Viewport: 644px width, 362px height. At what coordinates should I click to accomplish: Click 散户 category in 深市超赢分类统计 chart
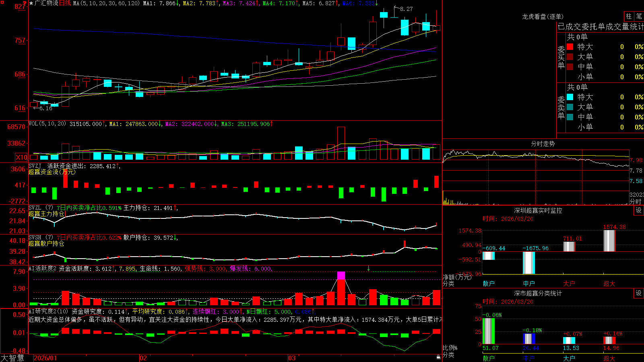coord(489,358)
